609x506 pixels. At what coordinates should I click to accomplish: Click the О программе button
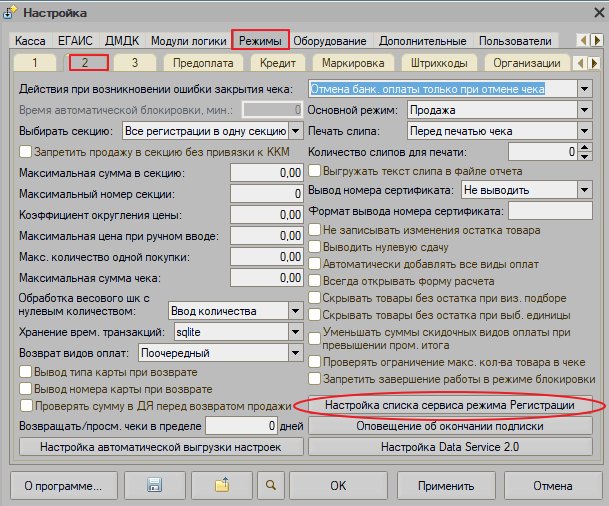(x=64, y=485)
